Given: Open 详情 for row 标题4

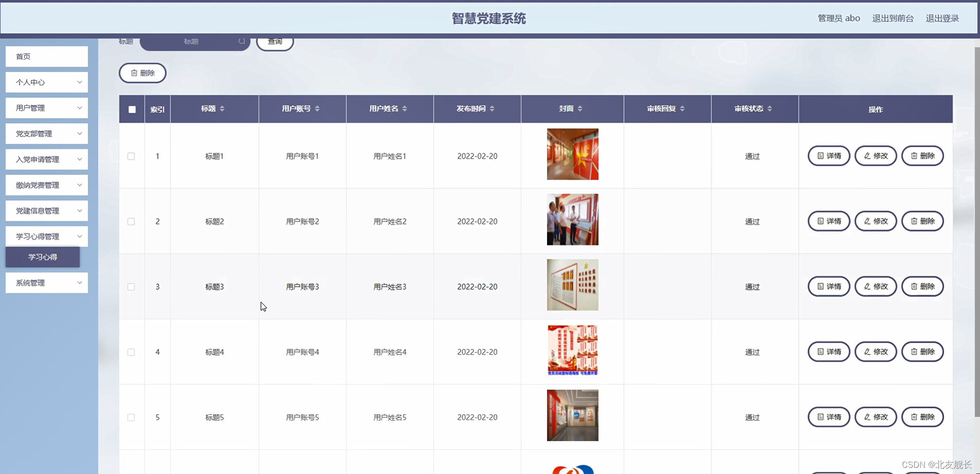Looking at the screenshot, I should (829, 351).
